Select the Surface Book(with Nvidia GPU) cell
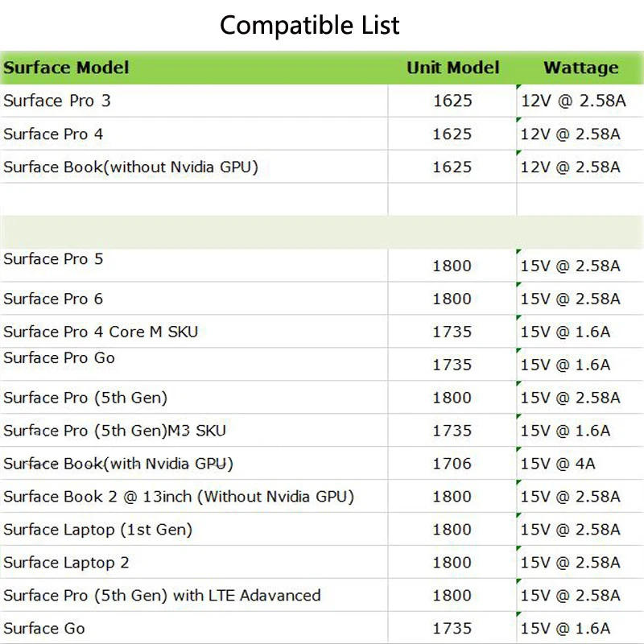The image size is (644, 644). point(118,464)
